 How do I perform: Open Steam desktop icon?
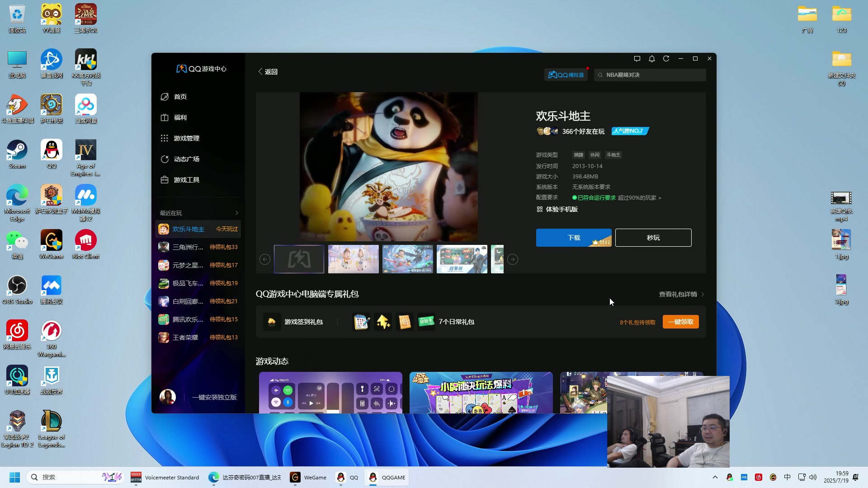click(x=17, y=155)
